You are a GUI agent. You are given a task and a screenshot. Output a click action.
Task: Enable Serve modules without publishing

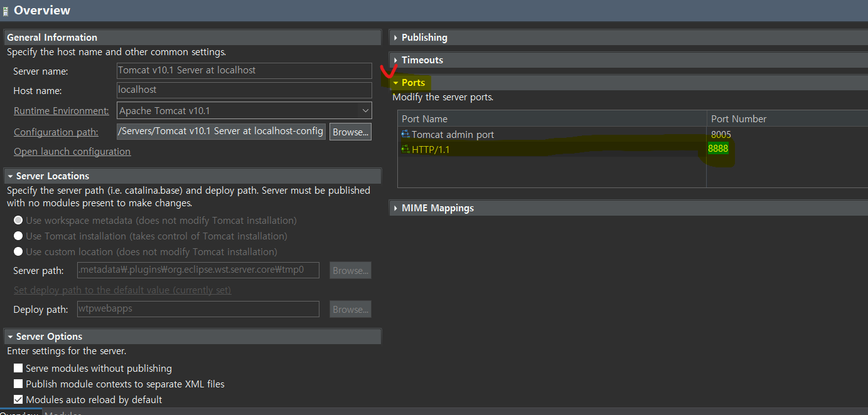(x=18, y=369)
